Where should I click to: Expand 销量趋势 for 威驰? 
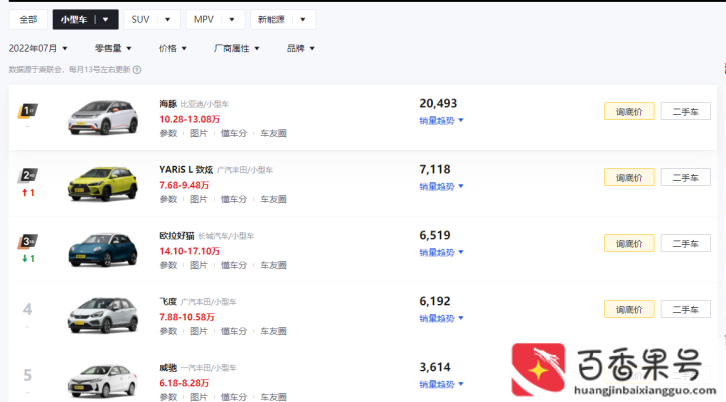point(441,384)
